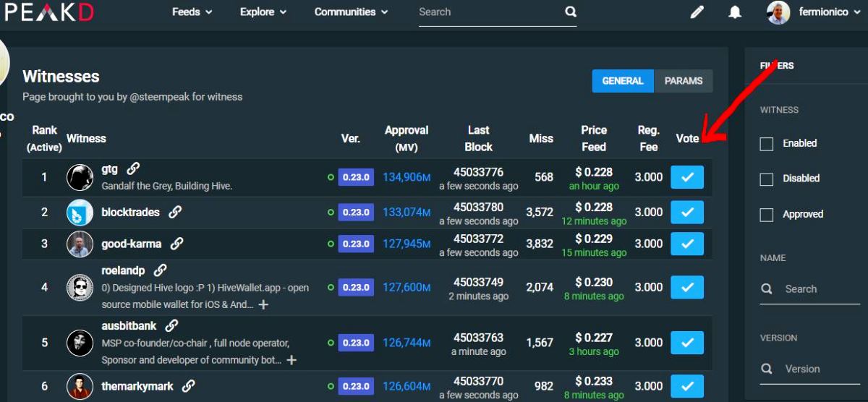Check the Approved witness filter
The width and height of the screenshot is (868, 402).
(767, 215)
